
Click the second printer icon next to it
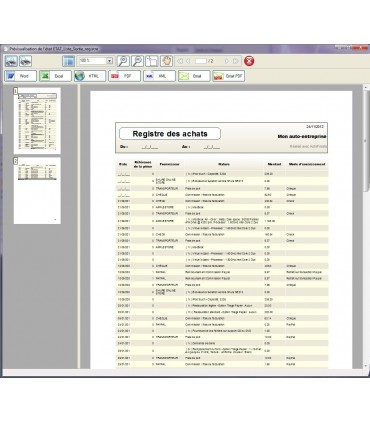click(x=26, y=61)
